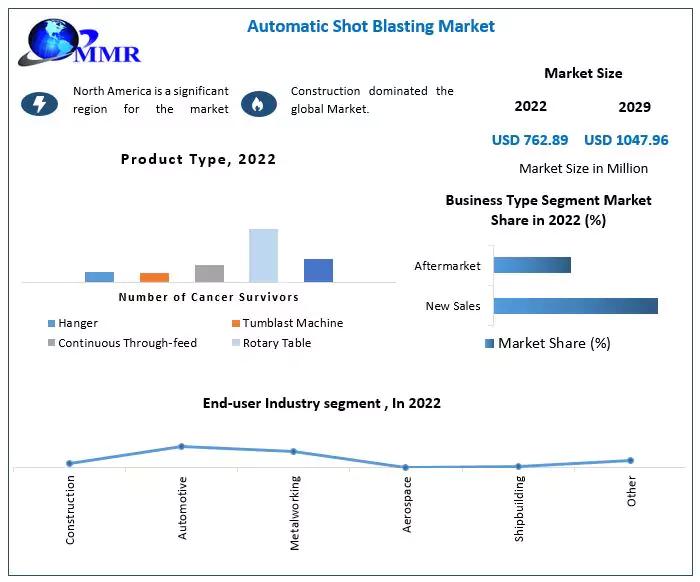This screenshot has width=700, height=582.
Task: Click the Aerospace line data point
Action: pyautogui.click(x=405, y=467)
